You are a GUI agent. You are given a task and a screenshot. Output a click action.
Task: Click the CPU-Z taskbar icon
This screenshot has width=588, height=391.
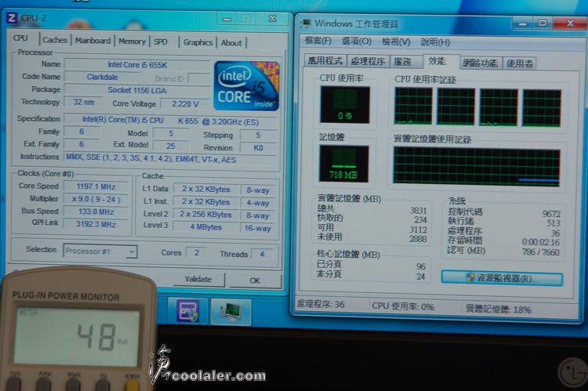[x=187, y=311]
